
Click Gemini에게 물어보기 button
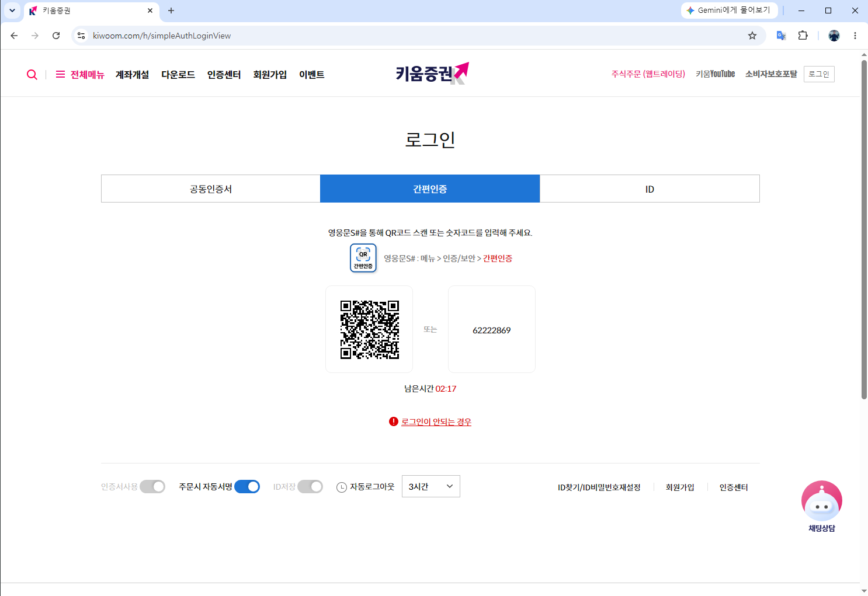[729, 11]
